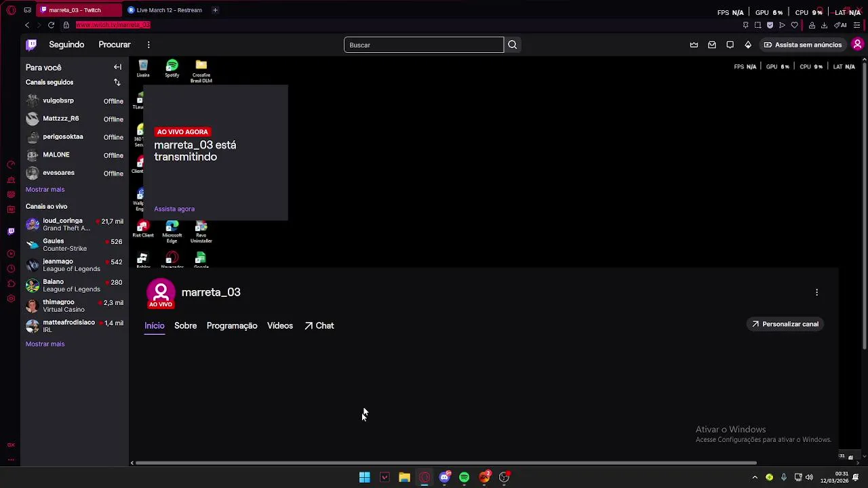Click the Opera snapshot capture icon

click(757, 25)
